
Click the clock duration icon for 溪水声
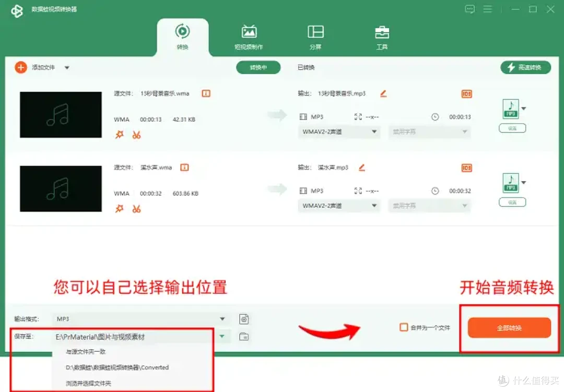click(435, 191)
